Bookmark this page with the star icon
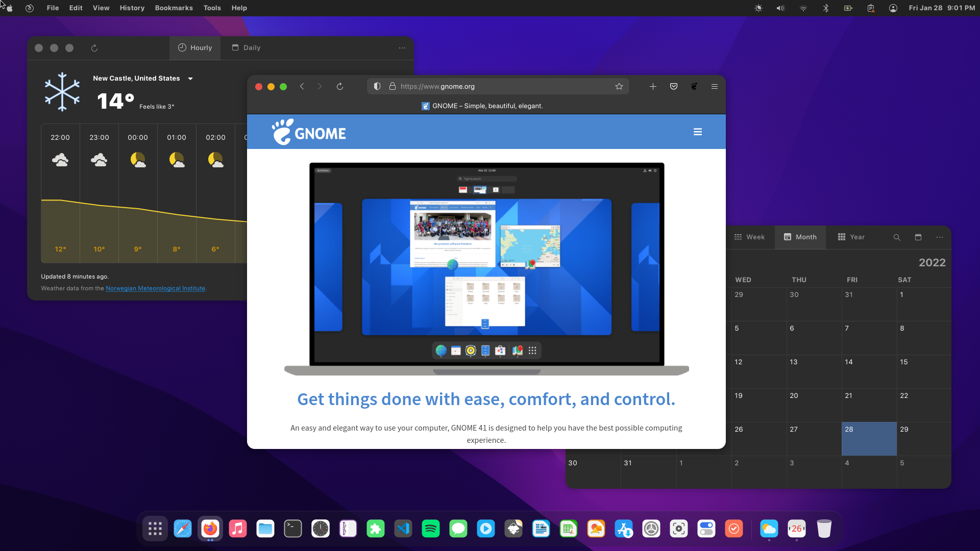 point(619,87)
